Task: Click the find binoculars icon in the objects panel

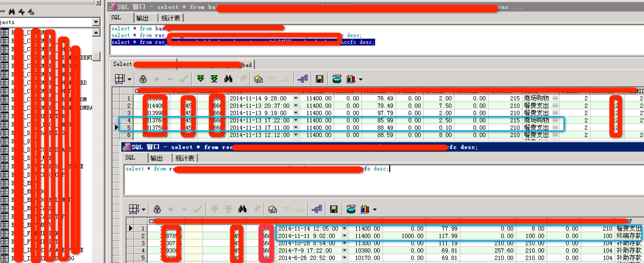Action: pos(12,12)
